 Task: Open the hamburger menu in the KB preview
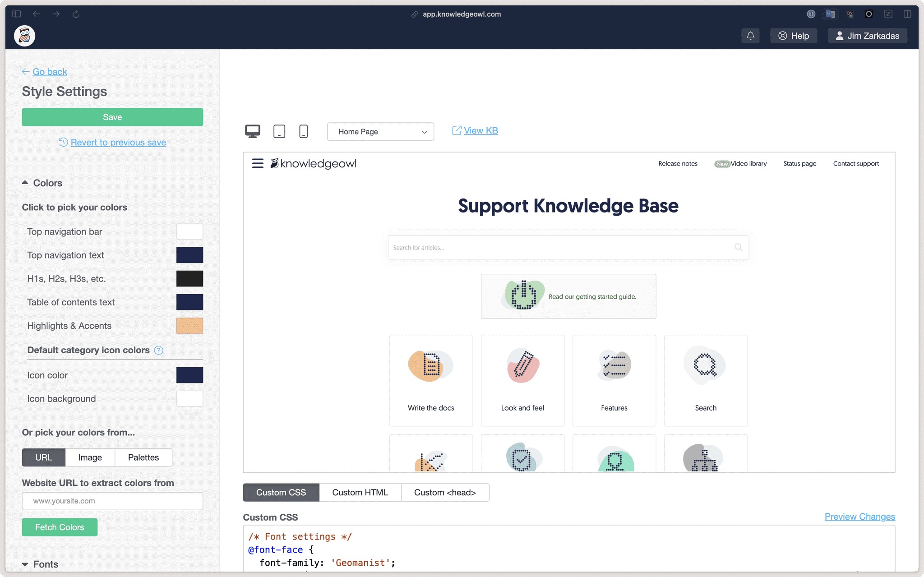(257, 163)
